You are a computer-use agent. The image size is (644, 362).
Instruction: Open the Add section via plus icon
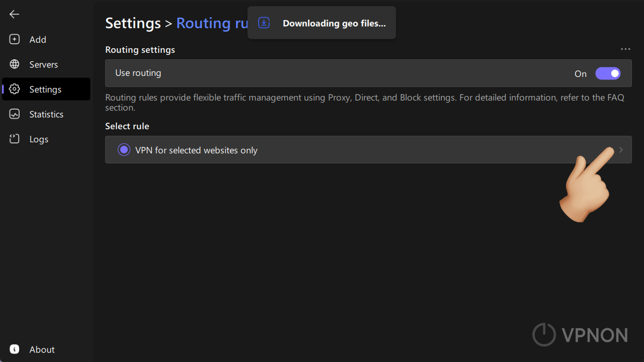point(14,39)
